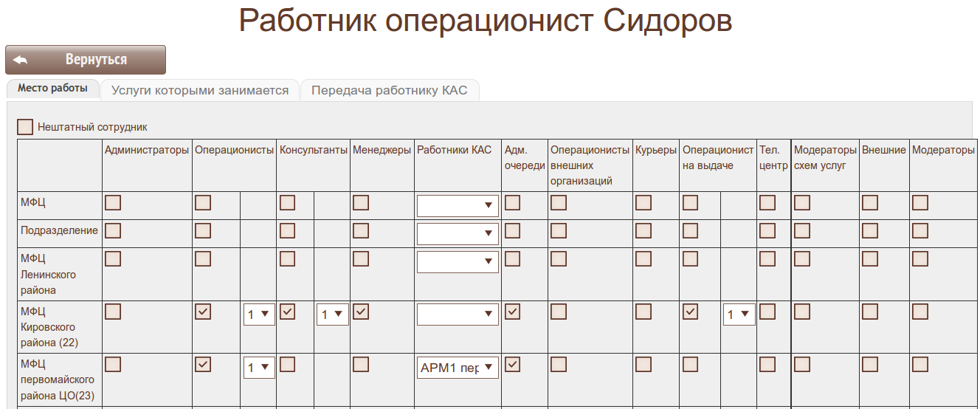
Task: Check Внешние box for МФЦ Кировского района
Action: pyautogui.click(x=871, y=312)
